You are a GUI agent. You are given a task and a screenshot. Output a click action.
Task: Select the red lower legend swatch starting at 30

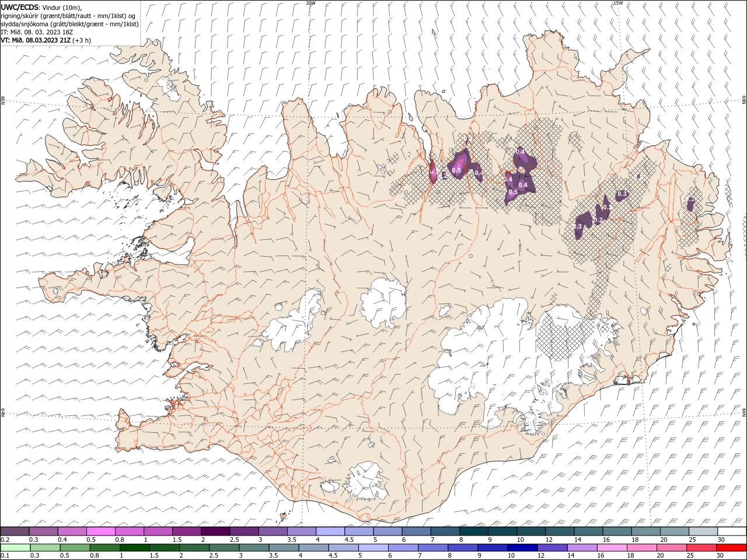coord(732,548)
